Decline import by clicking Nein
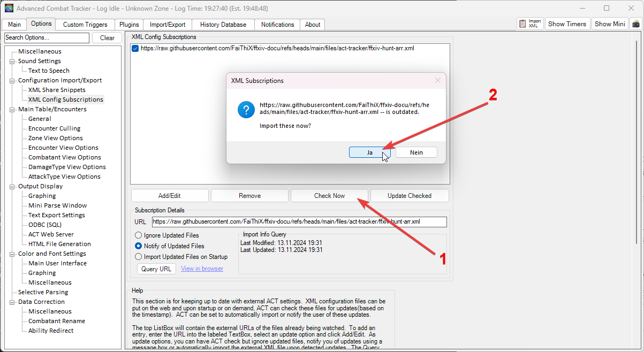Screen dimensions: 644x352 pyautogui.click(x=416, y=152)
